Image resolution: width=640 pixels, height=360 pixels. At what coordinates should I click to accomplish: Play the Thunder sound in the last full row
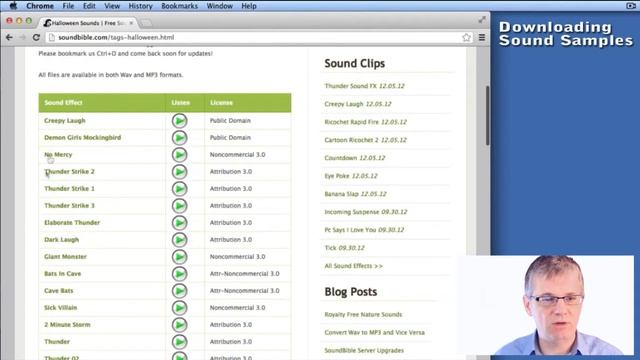click(179, 342)
